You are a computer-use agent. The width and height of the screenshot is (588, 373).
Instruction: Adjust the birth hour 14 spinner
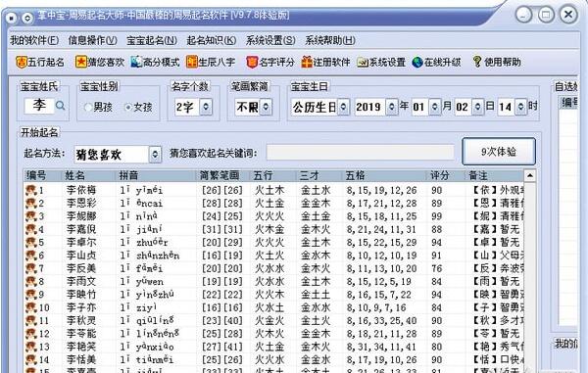(x=520, y=107)
